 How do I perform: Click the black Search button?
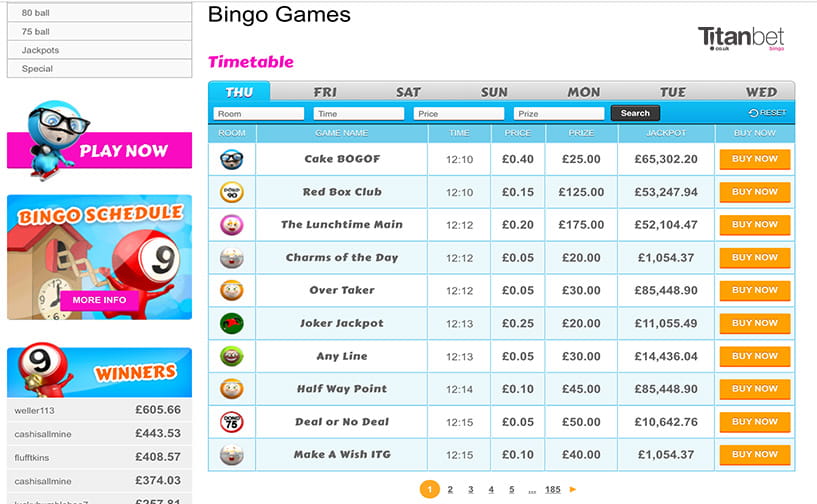click(x=635, y=113)
